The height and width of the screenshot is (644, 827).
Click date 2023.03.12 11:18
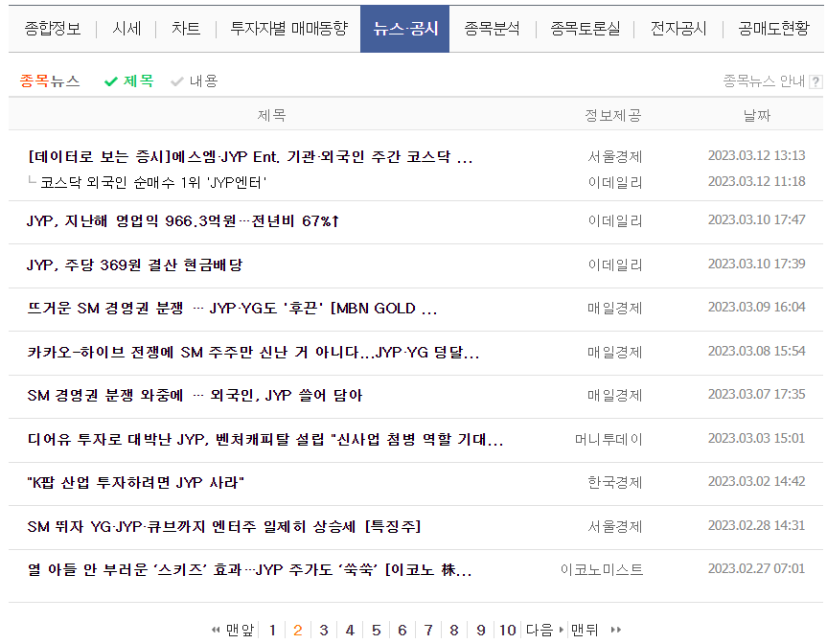click(x=756, y=181)
